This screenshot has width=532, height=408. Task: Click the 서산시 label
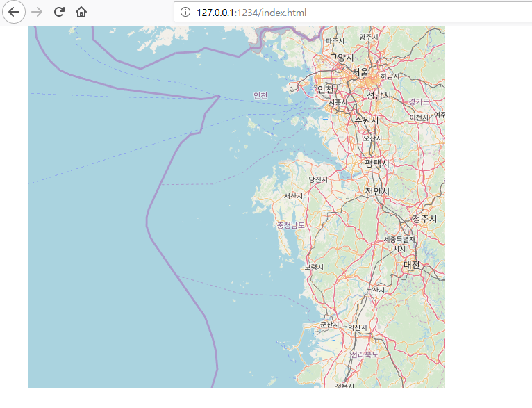pyautogui.click(x=293, y=196)
